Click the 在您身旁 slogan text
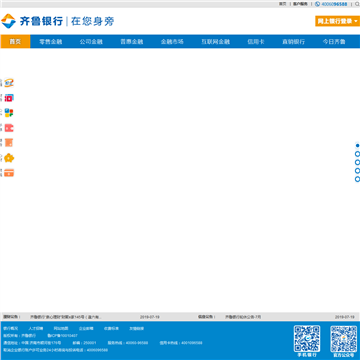Screen dimensions: 360x360 [93, 21]
